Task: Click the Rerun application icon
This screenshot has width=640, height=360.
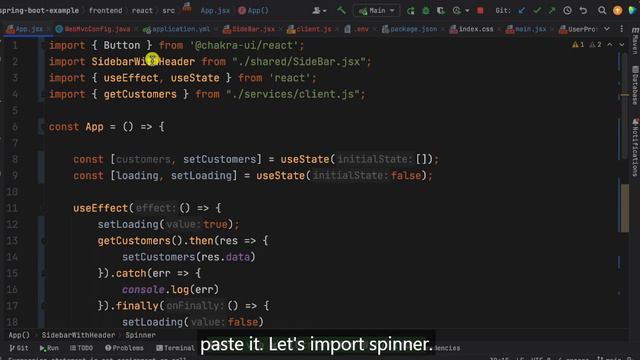Action: 411,11
